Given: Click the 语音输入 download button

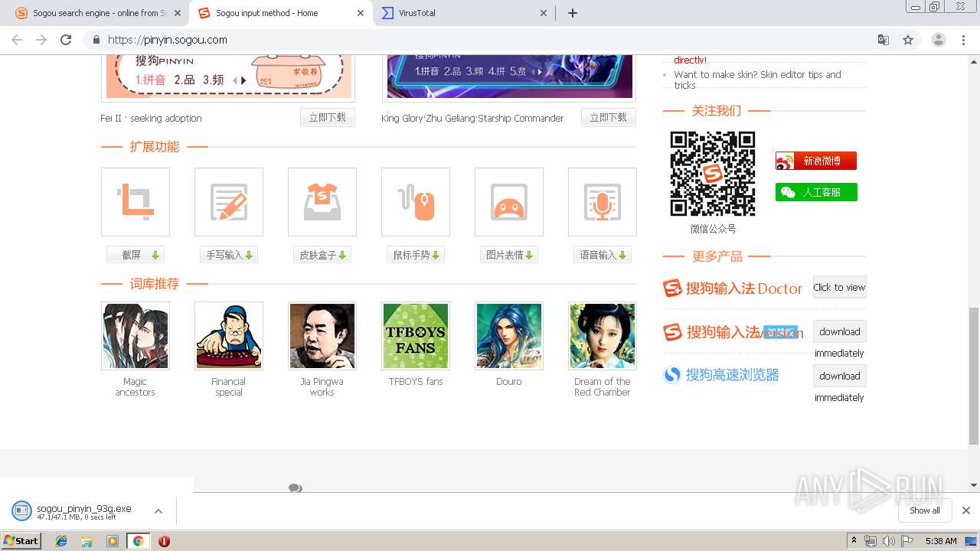Looking at the screenshot, I should [603, 255].
